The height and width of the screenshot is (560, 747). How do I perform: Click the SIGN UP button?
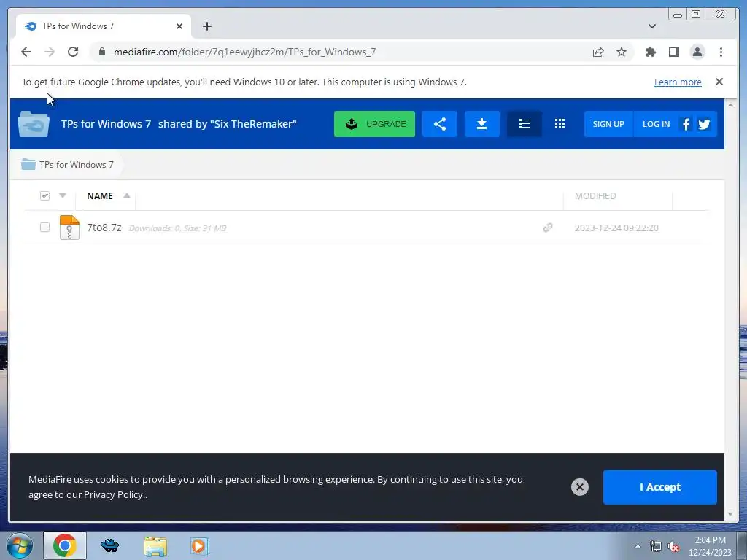click(608, 124)
